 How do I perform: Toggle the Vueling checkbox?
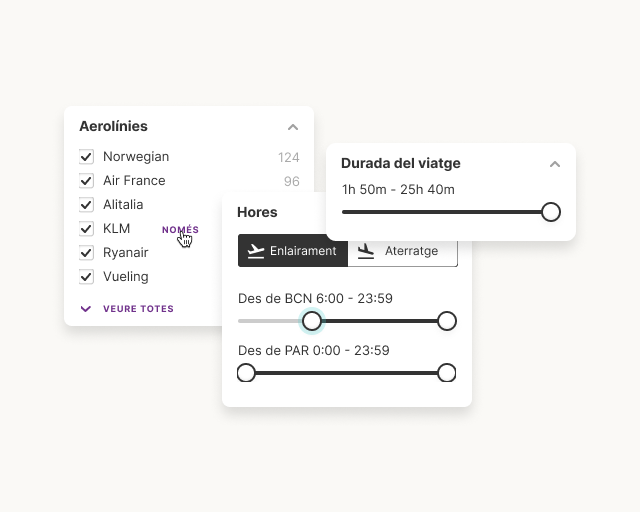pyautogui.click(x=86, y=277)
